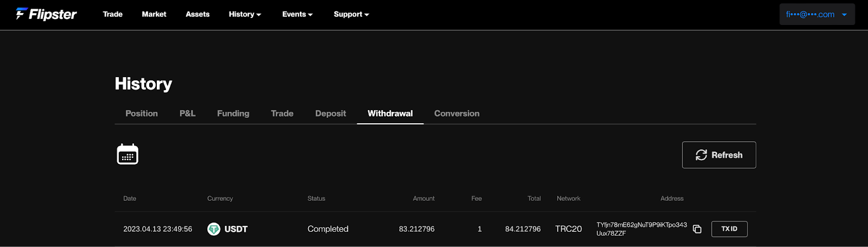Open the account email dropdown

point(817,14)
